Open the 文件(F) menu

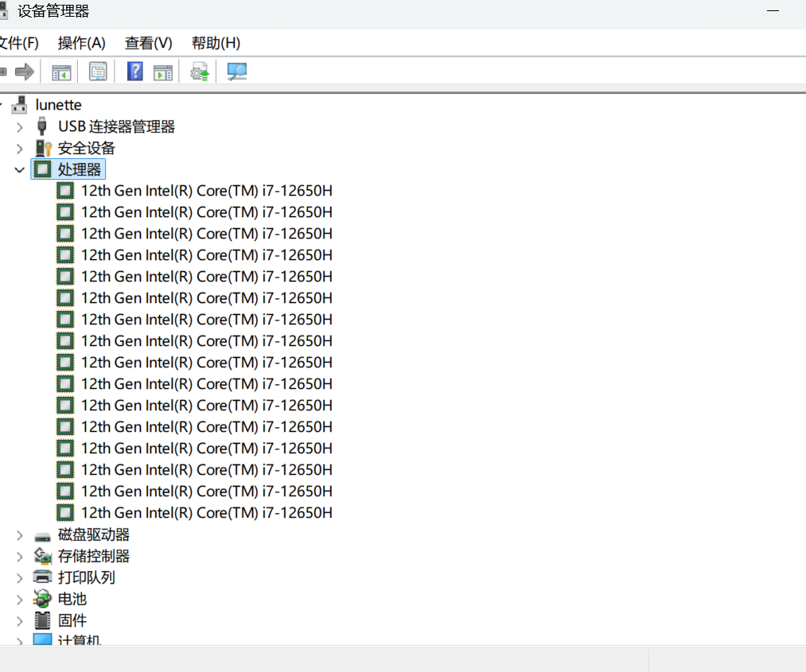(x=18, y=43)
